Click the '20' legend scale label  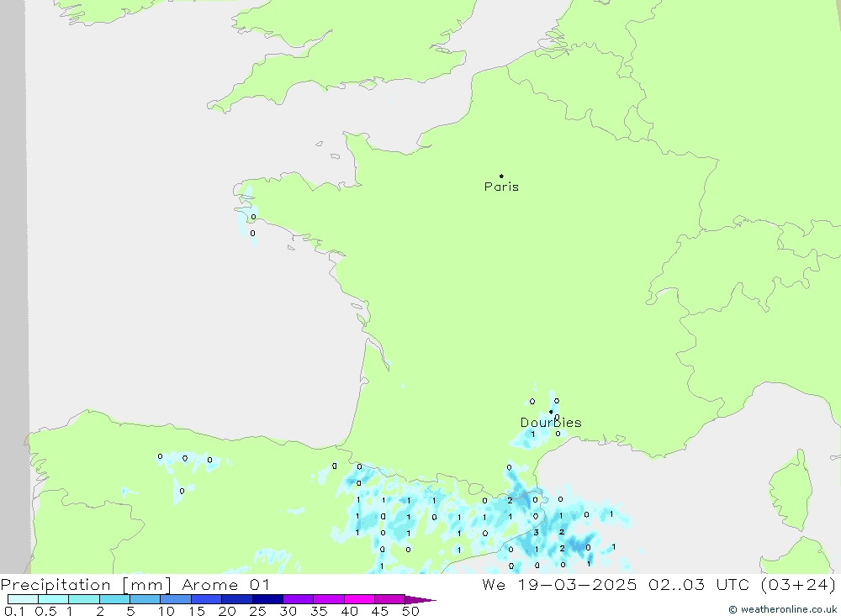[227, 611]
